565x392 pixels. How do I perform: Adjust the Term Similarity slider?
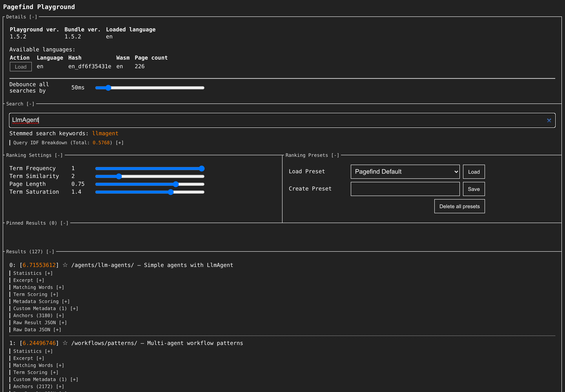point(150,176)
